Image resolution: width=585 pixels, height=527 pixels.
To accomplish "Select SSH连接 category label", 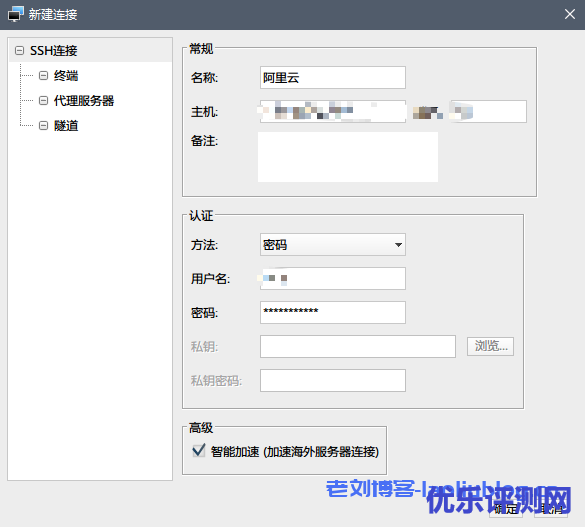I will point(54,50).
